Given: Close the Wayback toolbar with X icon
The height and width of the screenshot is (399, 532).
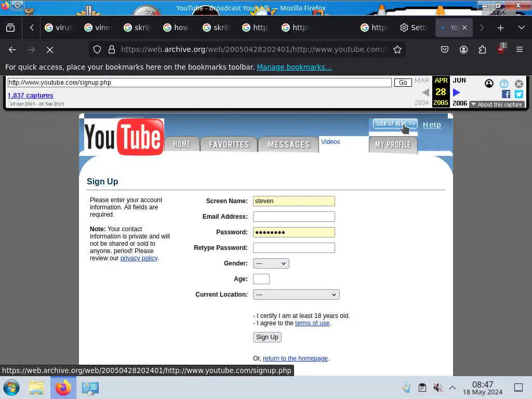Looking at the screenshot, I should [x=519, y=84].
